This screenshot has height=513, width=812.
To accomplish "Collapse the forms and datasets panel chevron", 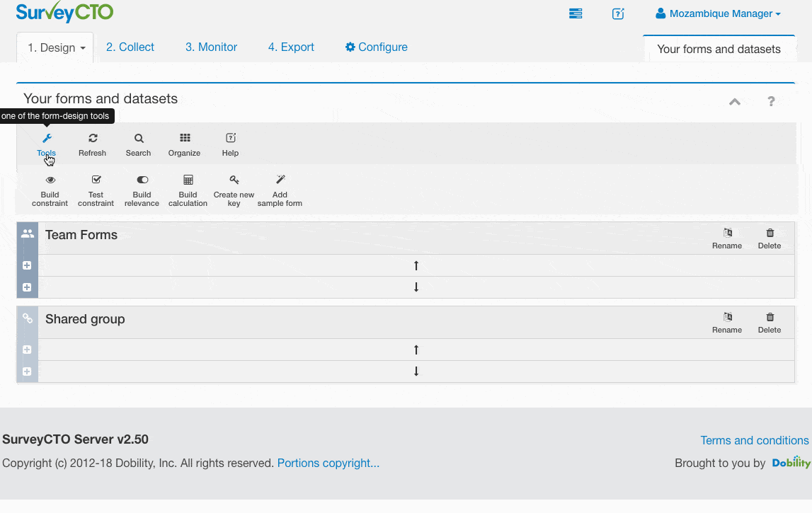I will tap(734, 101).
